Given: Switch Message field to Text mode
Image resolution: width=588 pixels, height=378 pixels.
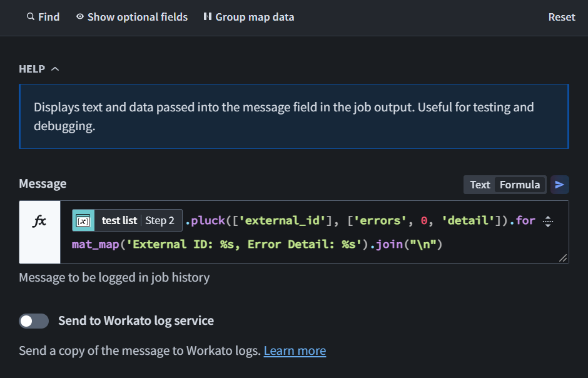Looking at the screenshot, I should point(480,185).
